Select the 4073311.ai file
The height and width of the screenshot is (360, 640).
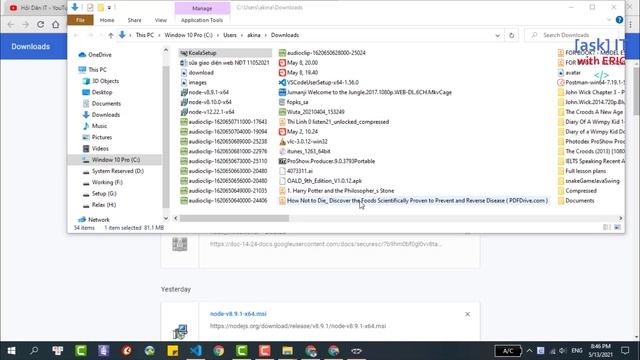[300, 171]
